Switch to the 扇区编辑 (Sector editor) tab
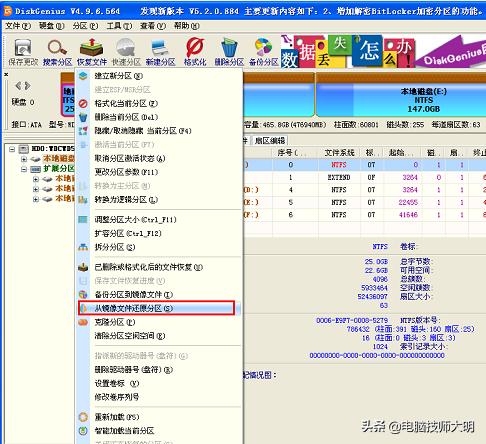This screenshot has width=486, height=444. tap(270, 141)
